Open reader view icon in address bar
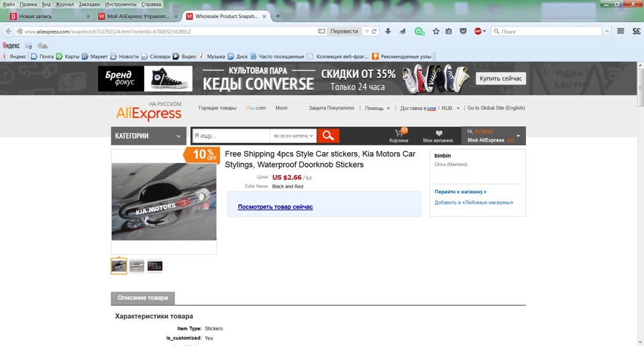This screenshot has height=346, width=644. pos(321,32)
